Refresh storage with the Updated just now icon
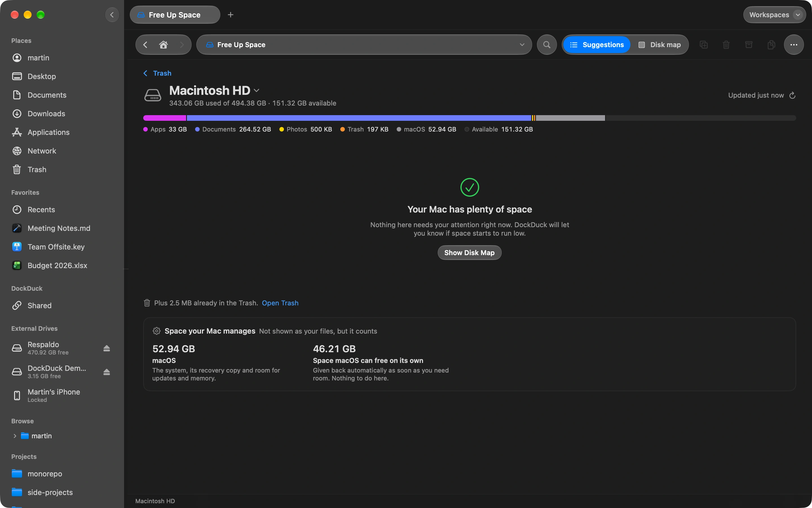Image resolution: width=812 pixels, height=508 pixels. click(x=792, y=95)
